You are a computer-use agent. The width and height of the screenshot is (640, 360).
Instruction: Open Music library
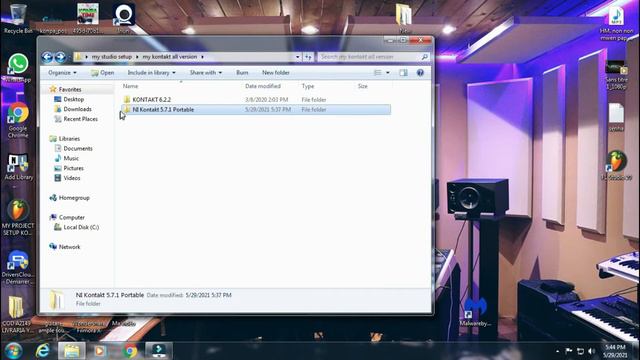pos(71,158)
